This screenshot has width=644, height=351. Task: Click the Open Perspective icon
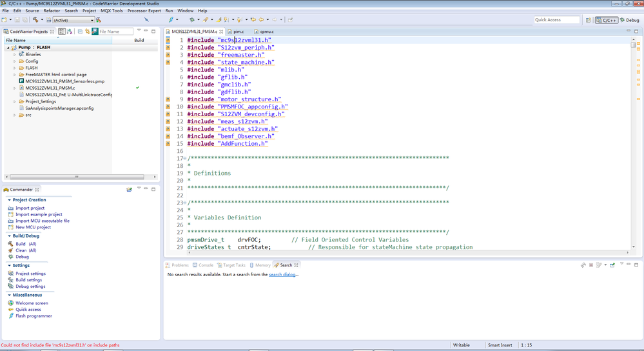[x=588, y=20]
